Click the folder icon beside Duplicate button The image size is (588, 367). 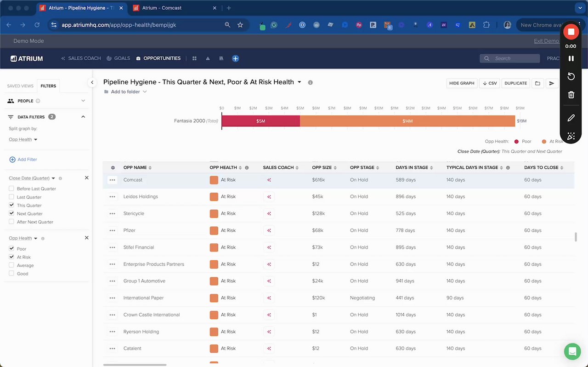[x=537, y=83]
